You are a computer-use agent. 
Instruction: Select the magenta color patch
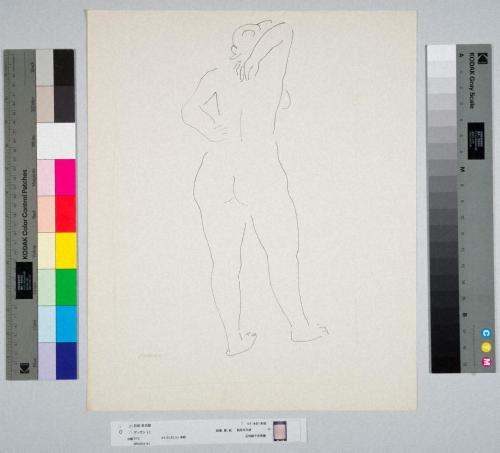(x=65, y=178)
